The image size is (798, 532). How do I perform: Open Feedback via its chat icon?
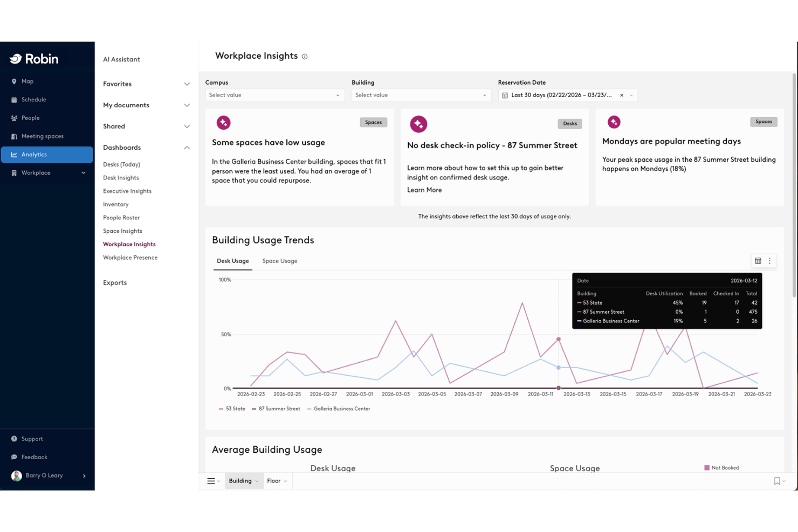14,457
